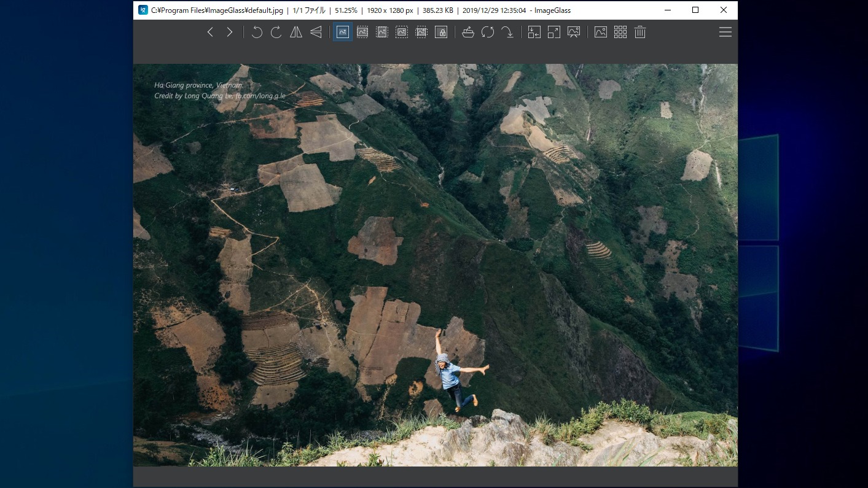This screenshot has width=868, height=488.
Task: Switch to full screen mode
Action: pyautogui.click(x=554, y=32)
